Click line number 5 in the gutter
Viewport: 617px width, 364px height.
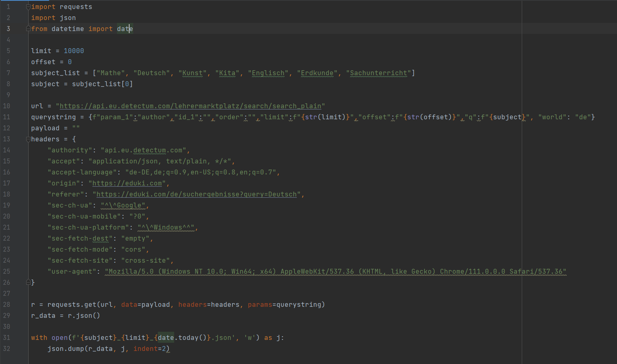[x=8, y=51]
